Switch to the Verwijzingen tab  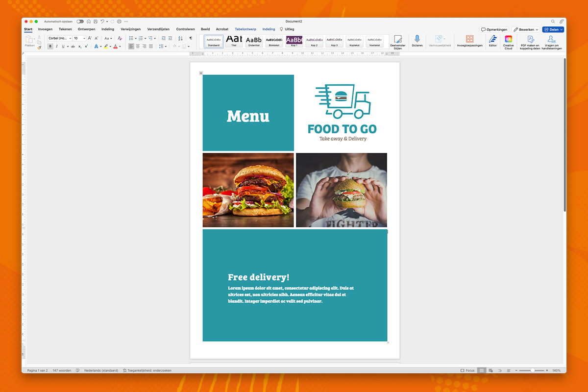coord(131,29)
